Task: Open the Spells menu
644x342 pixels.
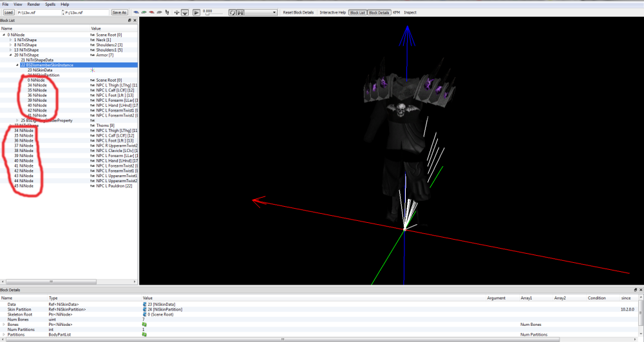Action: point(50,4)
